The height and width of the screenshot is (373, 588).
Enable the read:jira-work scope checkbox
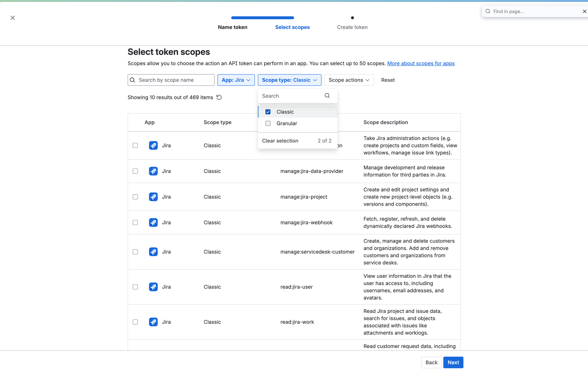click(x=135, y=322)
